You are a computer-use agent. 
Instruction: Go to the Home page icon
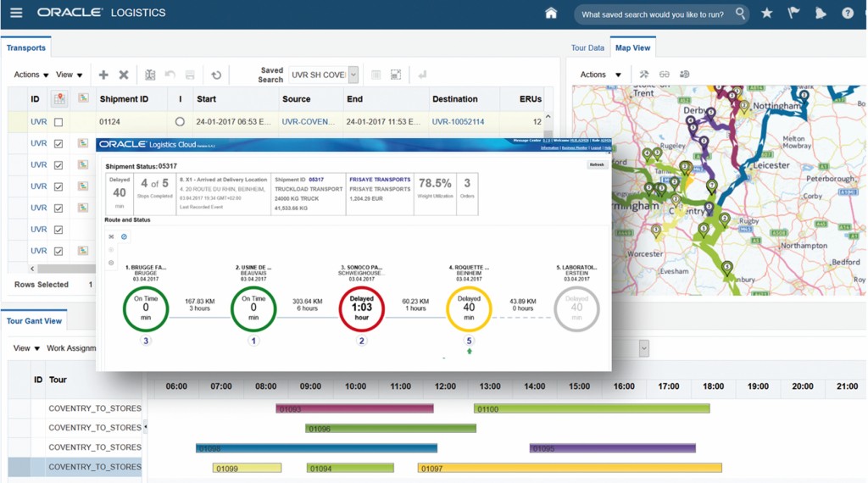[x=551, y=14]
